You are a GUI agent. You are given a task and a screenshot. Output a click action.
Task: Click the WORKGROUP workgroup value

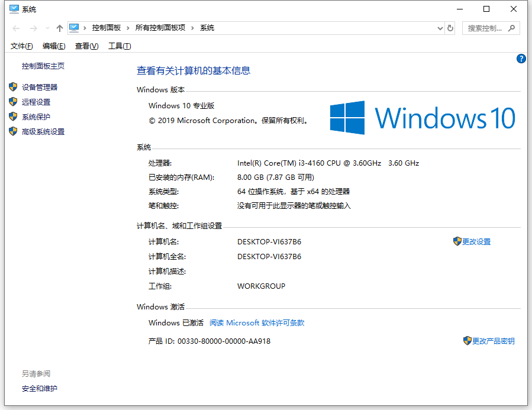(261, 286)
